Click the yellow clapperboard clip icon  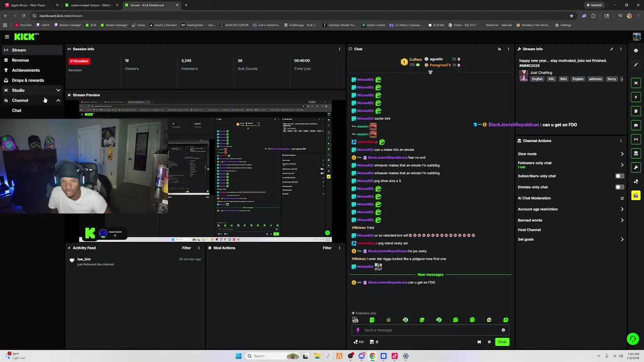coord(636,195)
